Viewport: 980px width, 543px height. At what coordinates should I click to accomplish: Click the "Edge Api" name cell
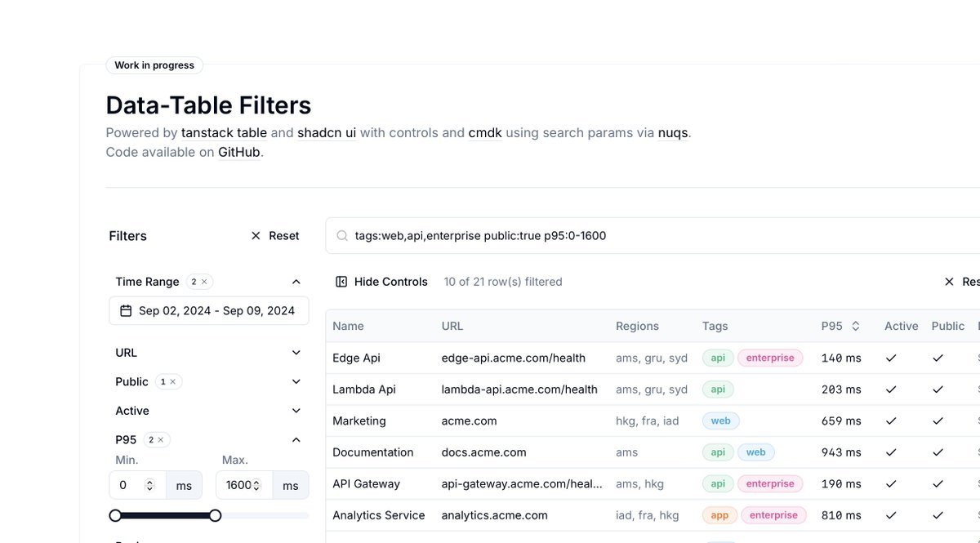356,358
